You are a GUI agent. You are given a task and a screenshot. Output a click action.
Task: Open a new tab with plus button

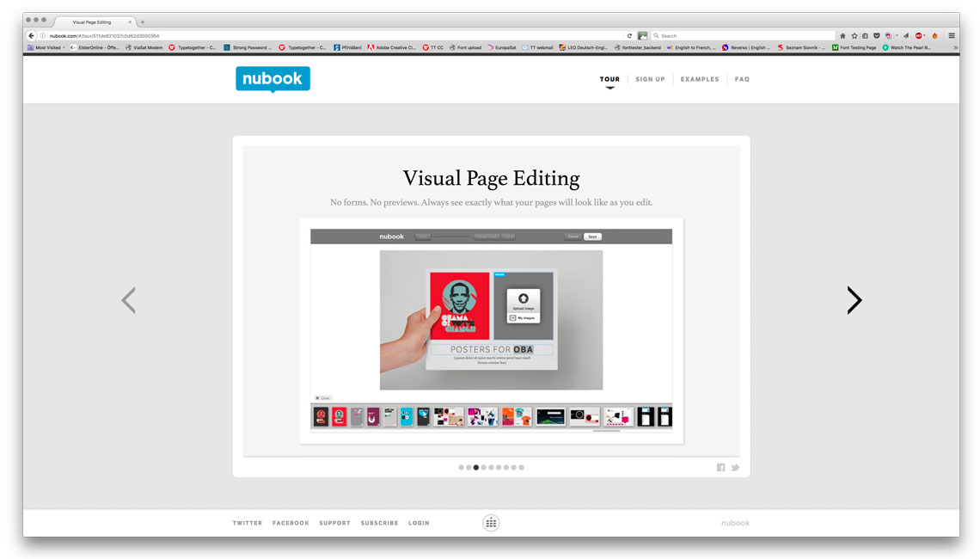point(143,21)
